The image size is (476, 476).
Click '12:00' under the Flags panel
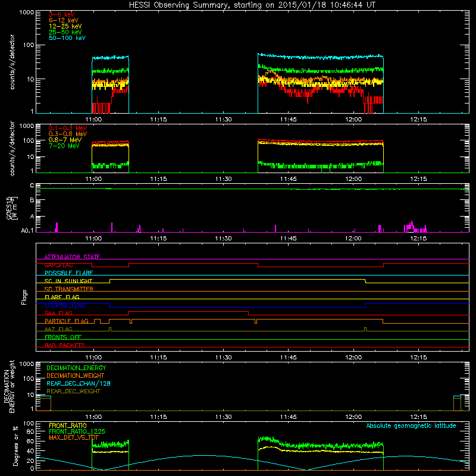coord(353,358)
